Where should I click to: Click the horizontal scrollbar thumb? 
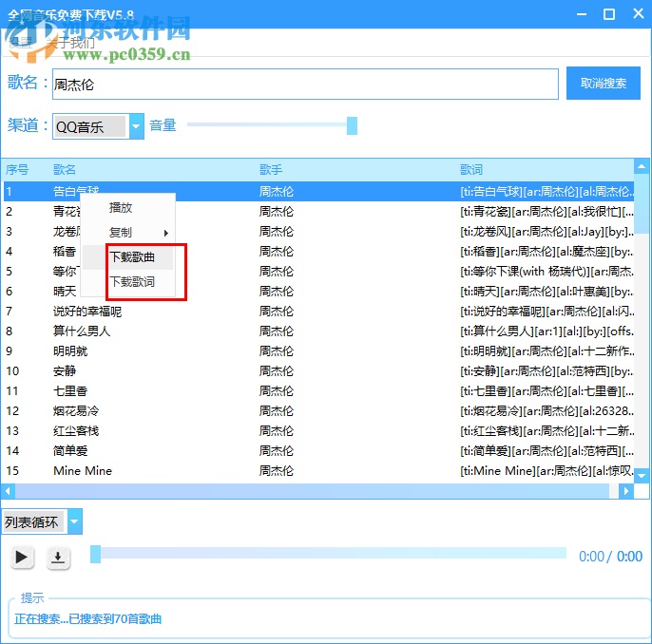tap(313, 491)
